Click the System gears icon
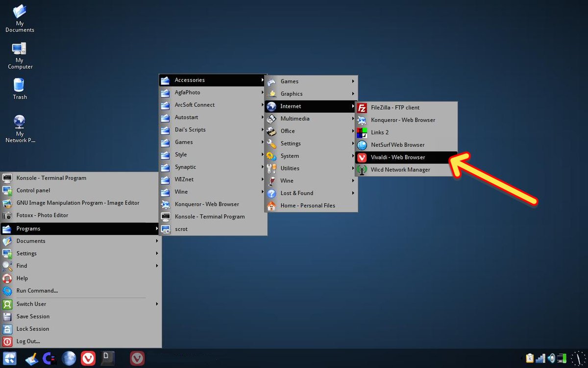588x368 pixels. [271, 156]
